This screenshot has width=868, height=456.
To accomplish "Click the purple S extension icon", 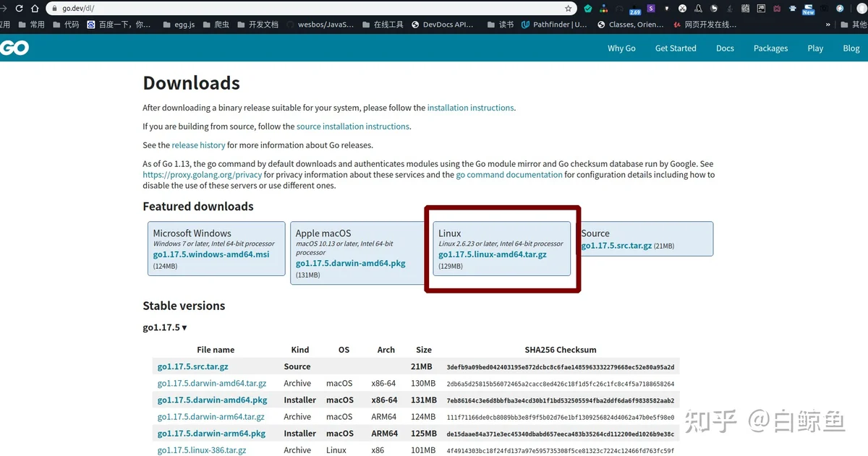I will pos(651,9).
